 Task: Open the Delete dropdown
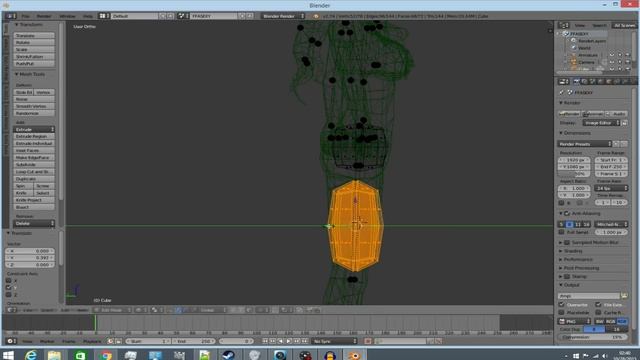click(34, 223)
